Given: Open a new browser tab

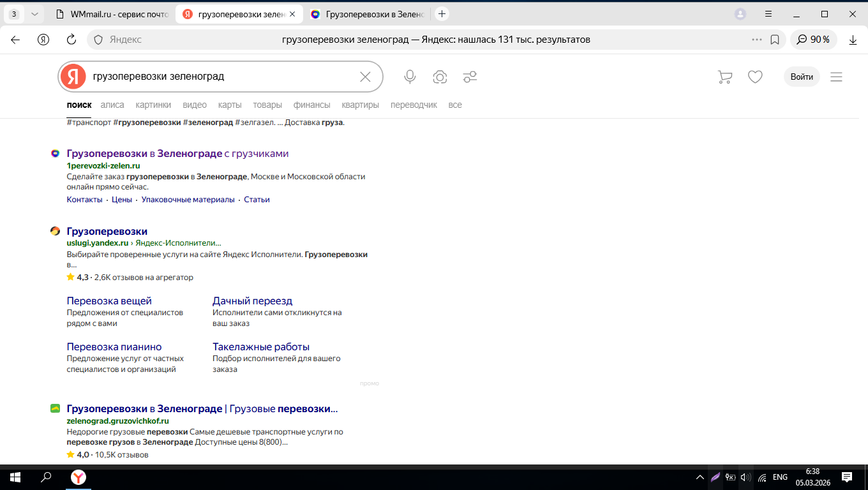Looking at the screenshot, I should coord(442,14).
